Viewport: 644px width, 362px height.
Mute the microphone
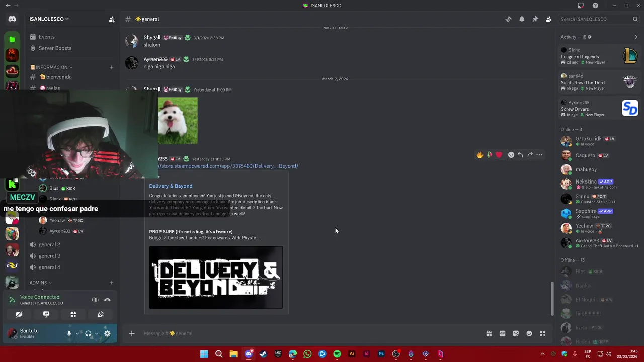69,333
